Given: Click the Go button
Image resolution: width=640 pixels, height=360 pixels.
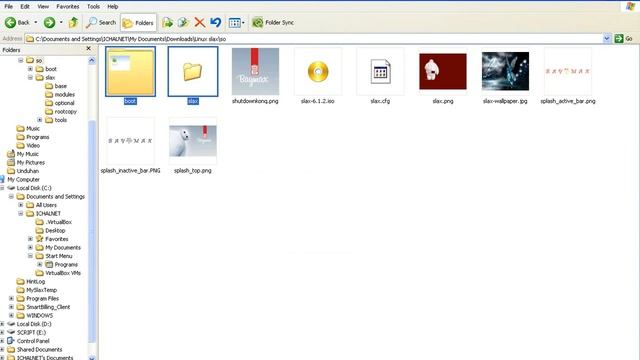Looking at the screenshot, I should [624, 39].
